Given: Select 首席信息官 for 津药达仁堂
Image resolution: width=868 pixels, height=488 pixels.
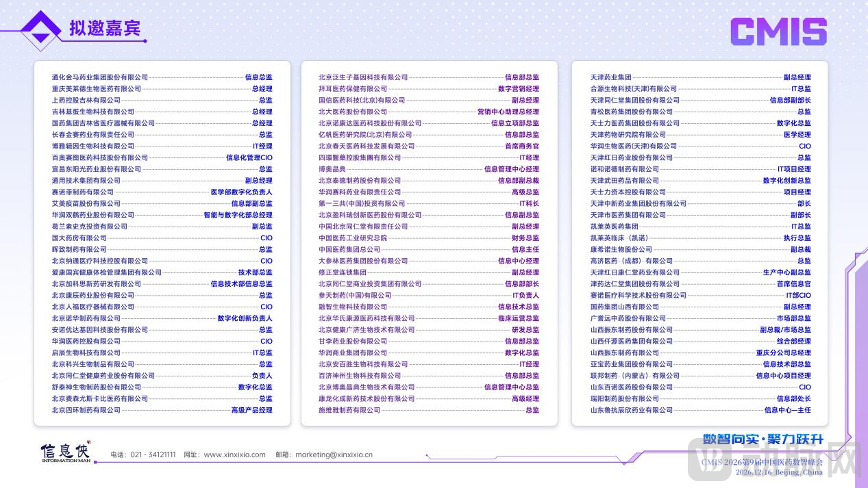Looking at the screenshot, I should [x=794, y=284].
